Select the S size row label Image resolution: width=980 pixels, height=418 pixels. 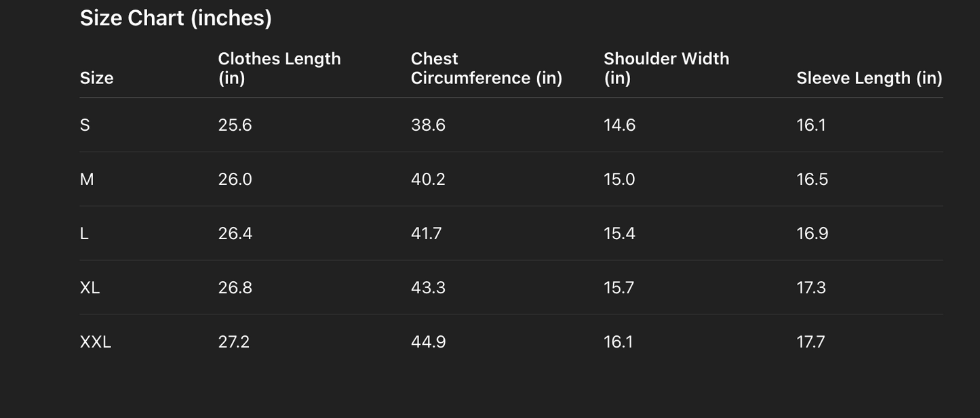click(85, 125)
